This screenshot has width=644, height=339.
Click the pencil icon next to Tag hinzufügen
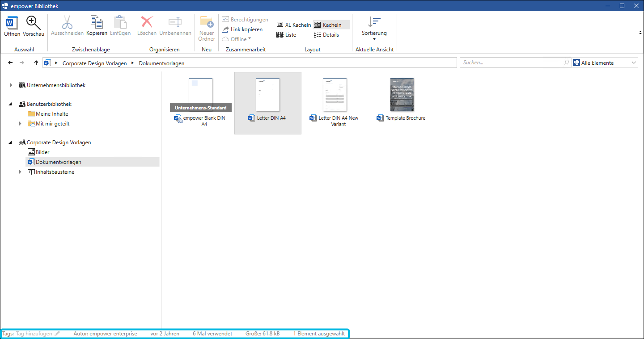click(57, 334)
